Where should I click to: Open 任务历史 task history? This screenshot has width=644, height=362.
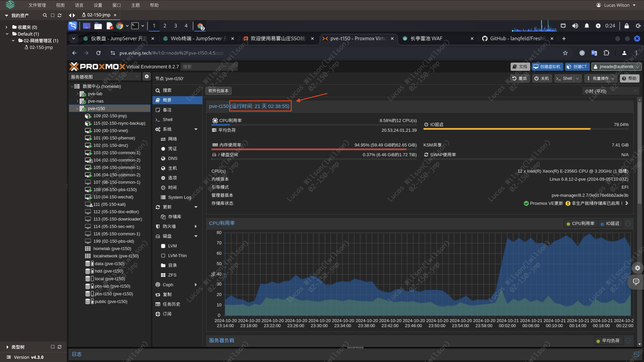pos(177,304)
